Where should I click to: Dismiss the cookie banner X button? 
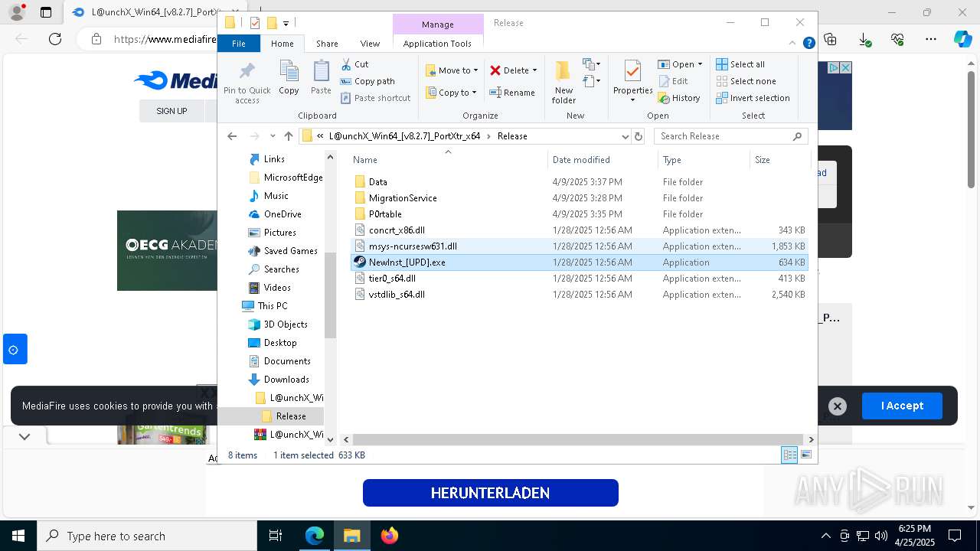point(838,406)
